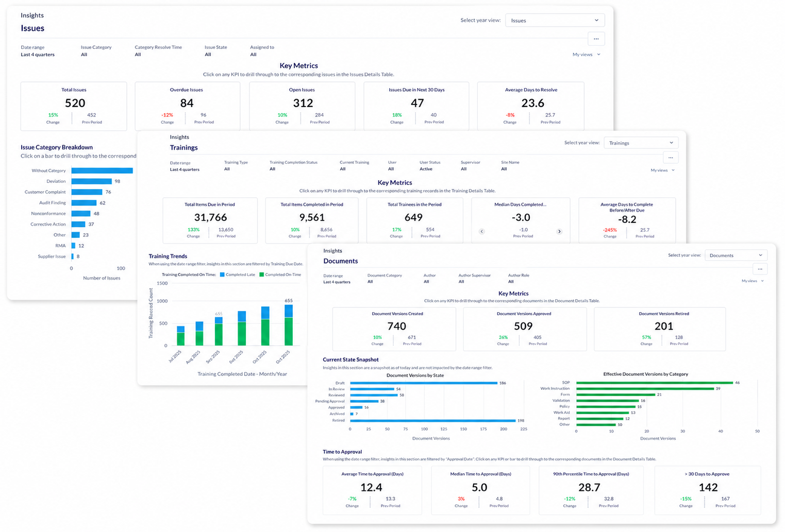
Task: Open the Assigned to filter
Action: point(262,50)
